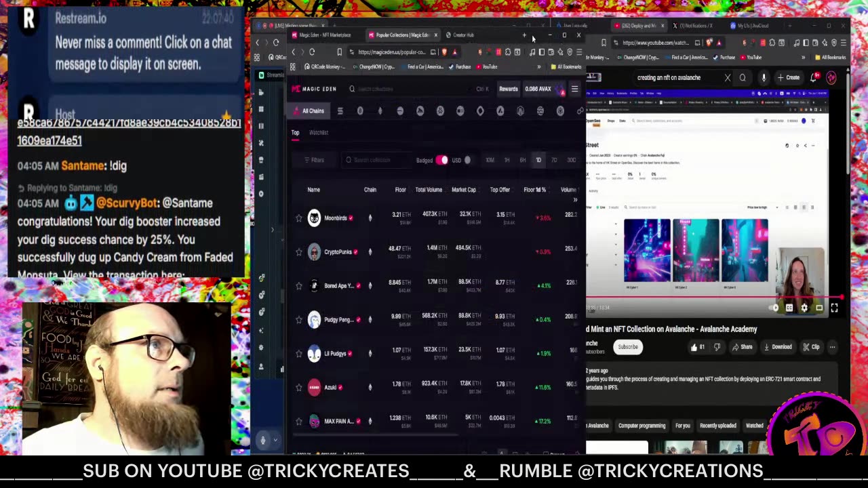Image resolution: width=868 pixels, height=488 pixels.
Task: Click YouTube microphone voice search icon
Action: click(x=764, y=78)
